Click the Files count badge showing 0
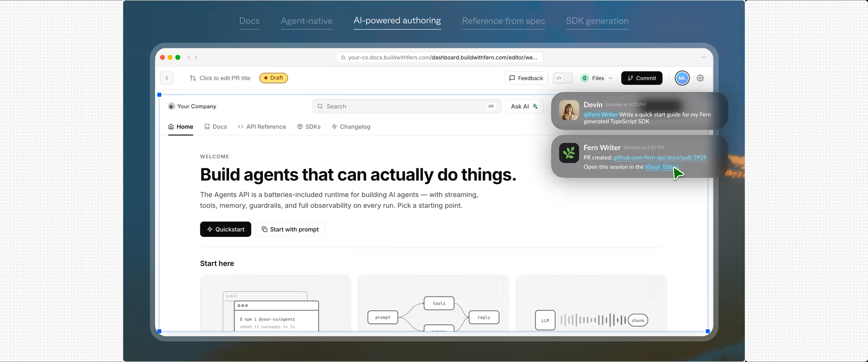This screenshot has height=362, width=868. [584, 78]
